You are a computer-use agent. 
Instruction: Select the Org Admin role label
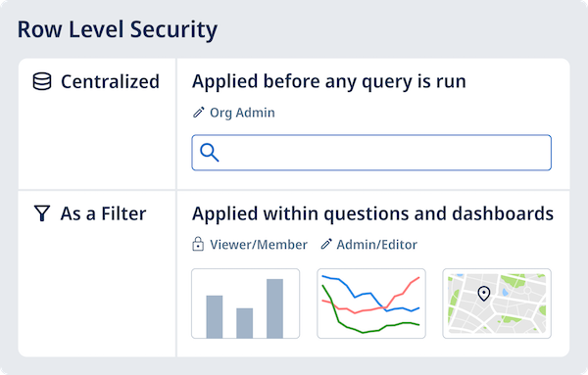(x=242, y=113)
